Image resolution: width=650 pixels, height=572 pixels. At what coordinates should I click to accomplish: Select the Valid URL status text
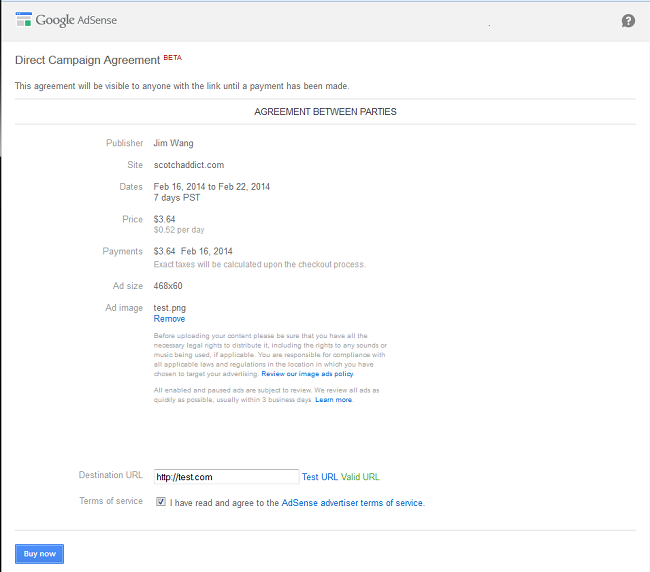(360, 477)
